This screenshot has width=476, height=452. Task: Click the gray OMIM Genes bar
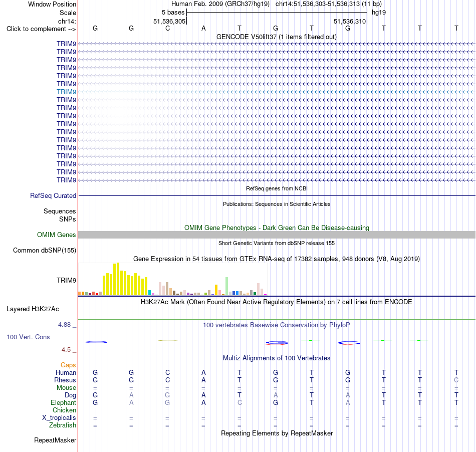[x=277, y=235]
